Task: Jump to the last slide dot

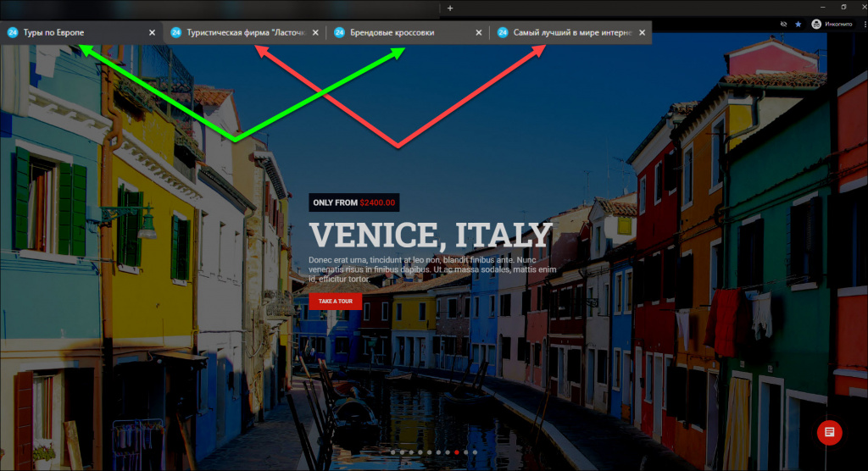Action: click(475, 452)
